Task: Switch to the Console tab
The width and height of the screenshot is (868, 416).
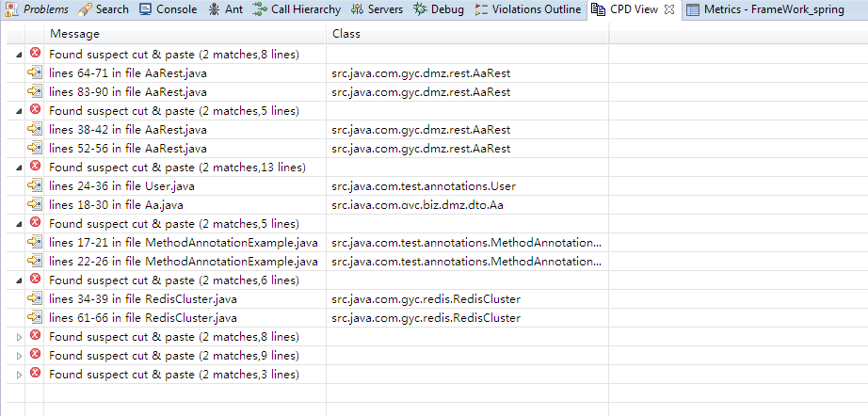Action: point(169,9)
